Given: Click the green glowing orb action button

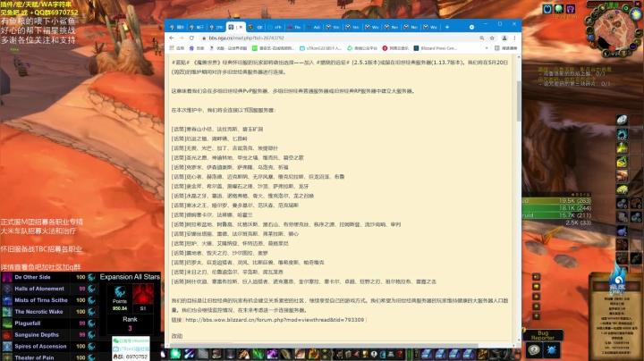Looking at the screenshot, I should tap(175, 354).
